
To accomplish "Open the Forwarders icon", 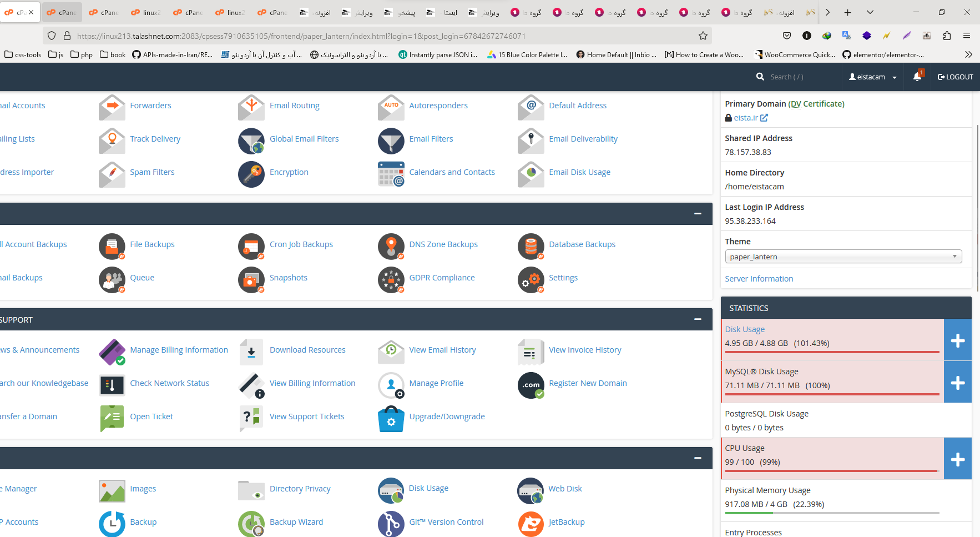I will click(x=112, y=107).
